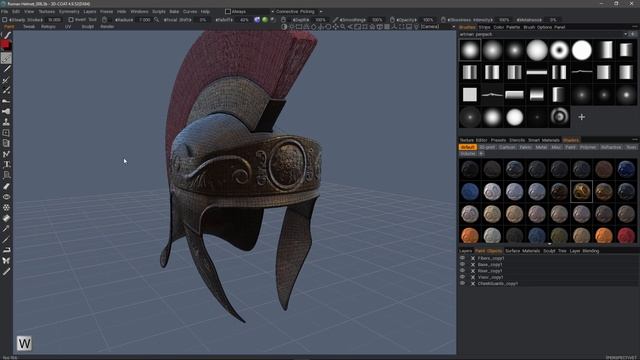The height and width of the screenshot is (360, 640).
Task: Select the Fabric shader folder
Action: (525, 147)
